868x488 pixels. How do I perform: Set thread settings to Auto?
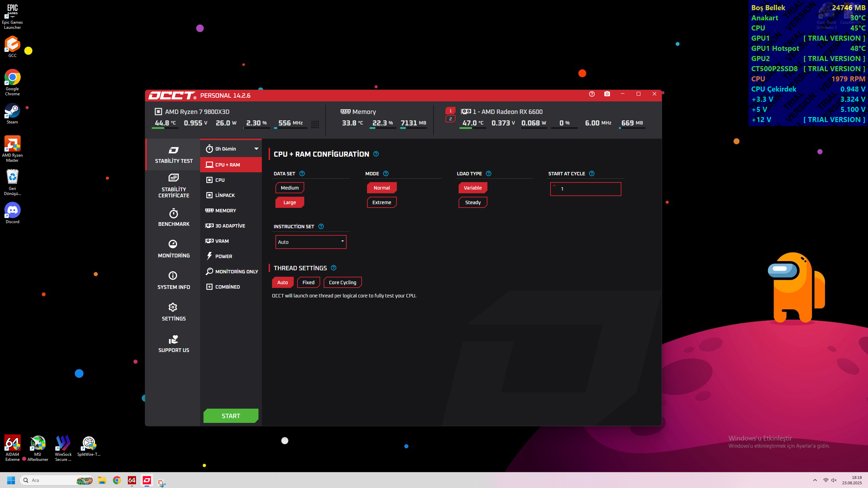283,282
